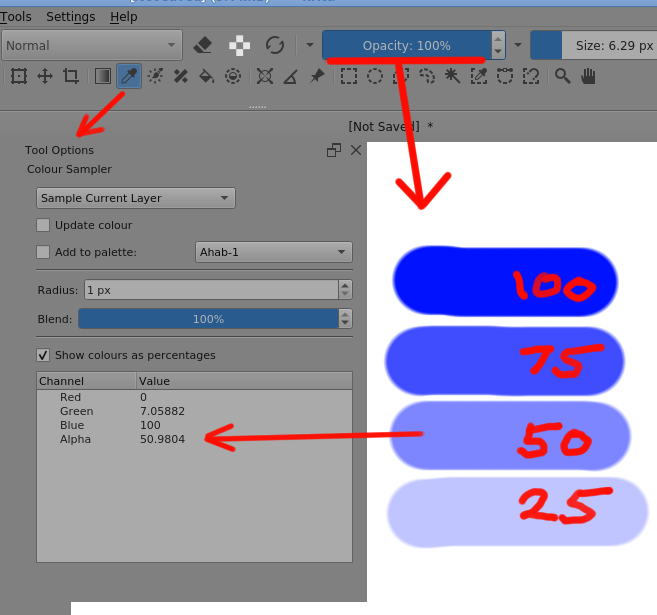Open the Sample Current Layer dropdown
Viewport: 657px width, 615px height.
[x=136, y=198]
